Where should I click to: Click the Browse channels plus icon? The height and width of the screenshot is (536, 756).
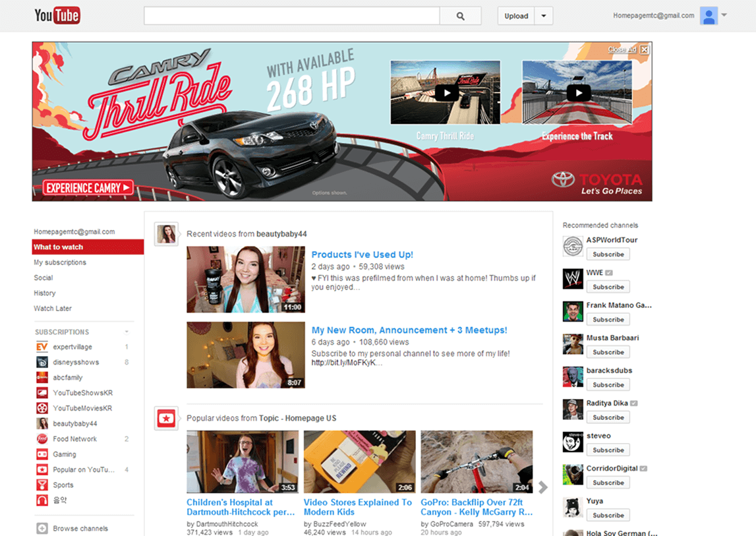[42, 528]
